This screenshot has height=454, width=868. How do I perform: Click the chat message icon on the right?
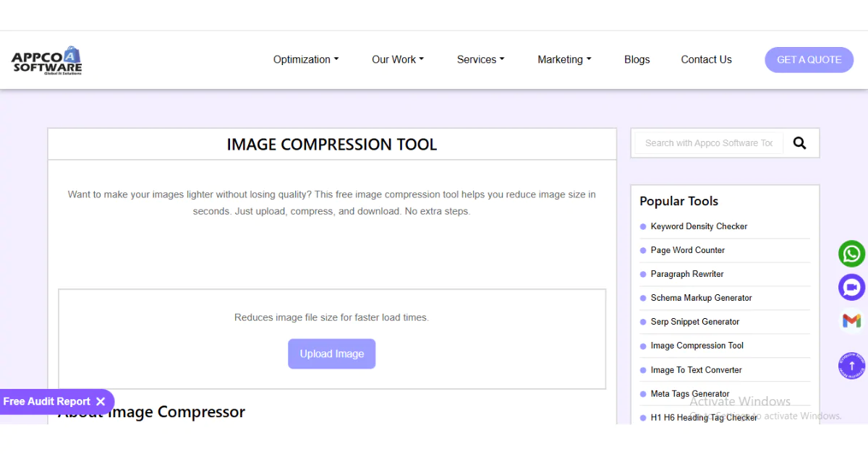pyautogui.click(x=851, y=287)
